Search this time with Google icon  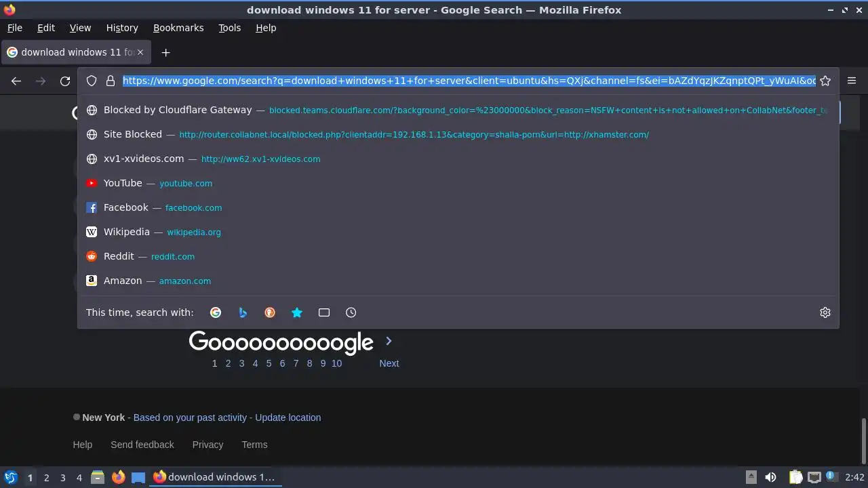(x=216, y=312)
